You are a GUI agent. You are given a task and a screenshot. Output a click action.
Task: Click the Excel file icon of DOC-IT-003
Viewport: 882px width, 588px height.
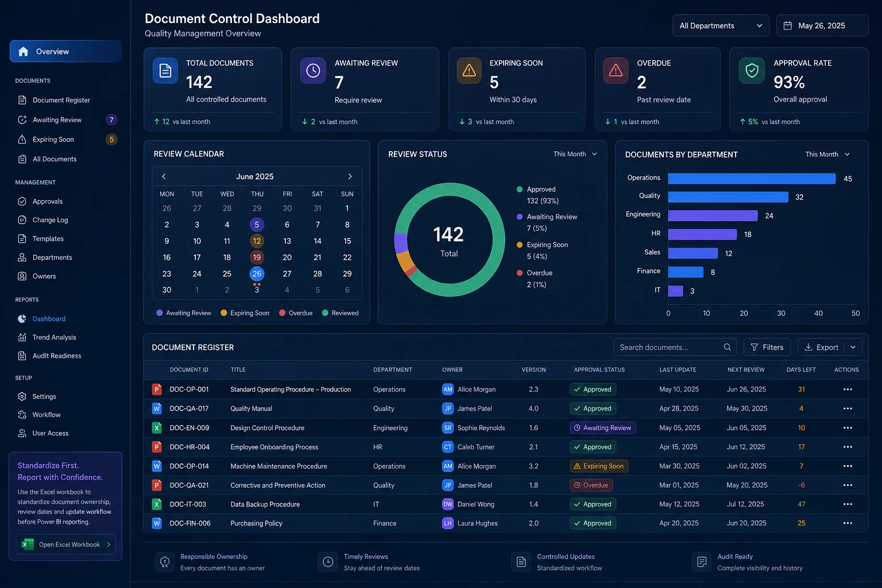click(156, 504)
